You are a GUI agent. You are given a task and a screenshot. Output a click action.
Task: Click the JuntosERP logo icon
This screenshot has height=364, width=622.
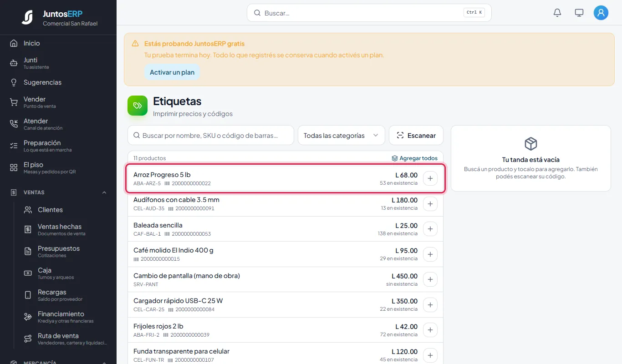[27, 17]
